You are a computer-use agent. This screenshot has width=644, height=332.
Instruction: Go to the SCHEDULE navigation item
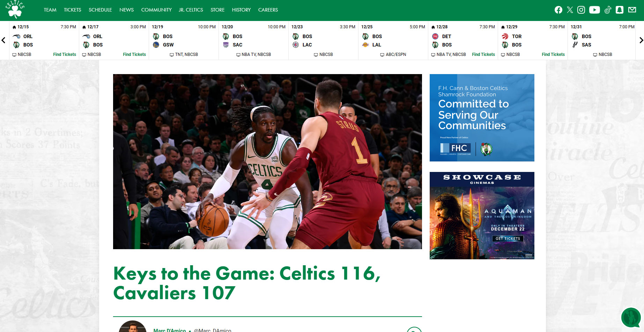click(x=100, y=10)
